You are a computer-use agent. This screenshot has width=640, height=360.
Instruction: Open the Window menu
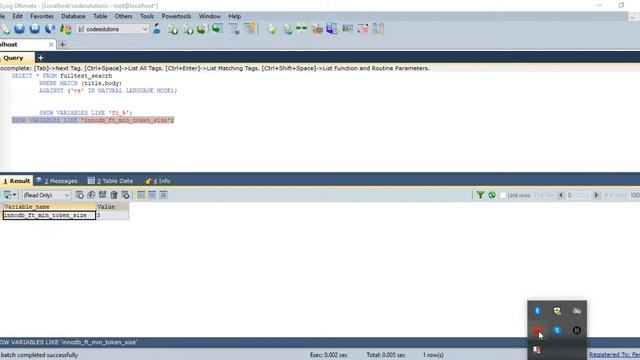[x=209, y=16]
